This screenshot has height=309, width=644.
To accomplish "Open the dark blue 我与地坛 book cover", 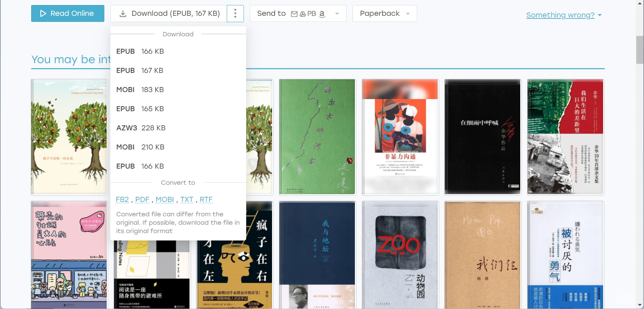I will pos(317,255).
